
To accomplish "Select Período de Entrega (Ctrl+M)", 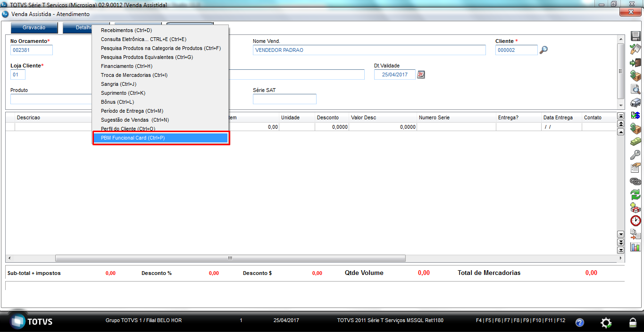I will [160, 111].
